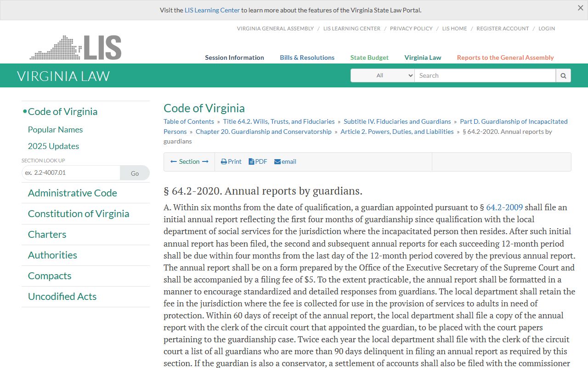Print this code section
This screenshot has width=588, height=368.
point(231,161)
